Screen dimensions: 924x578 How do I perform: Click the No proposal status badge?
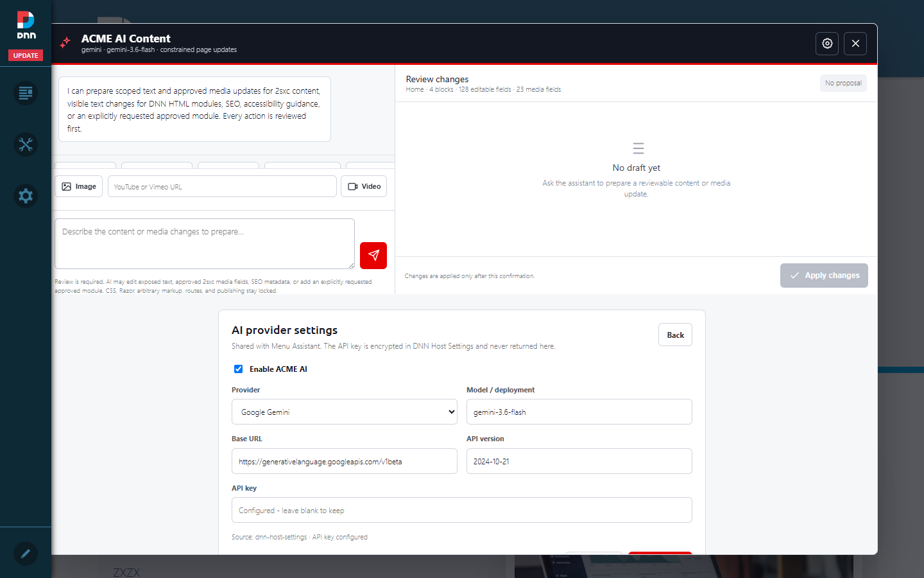point(843,83)
